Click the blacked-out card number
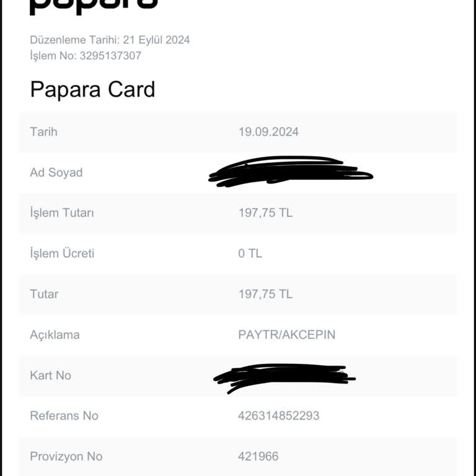Image resolution: width=476 pixels, height=476 pixels. (284, 377)
